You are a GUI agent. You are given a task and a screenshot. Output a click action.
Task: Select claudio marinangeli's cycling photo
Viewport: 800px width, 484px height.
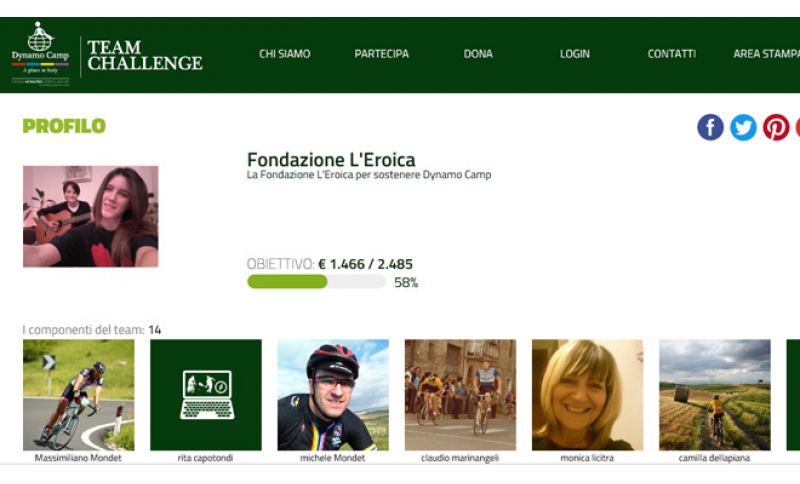pyautogui.click(x=460, y=395)
